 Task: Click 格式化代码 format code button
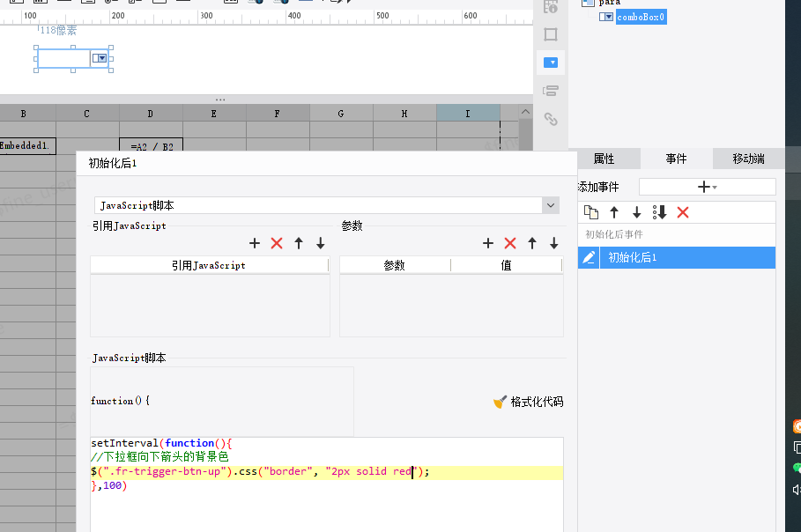coord(528,402)
